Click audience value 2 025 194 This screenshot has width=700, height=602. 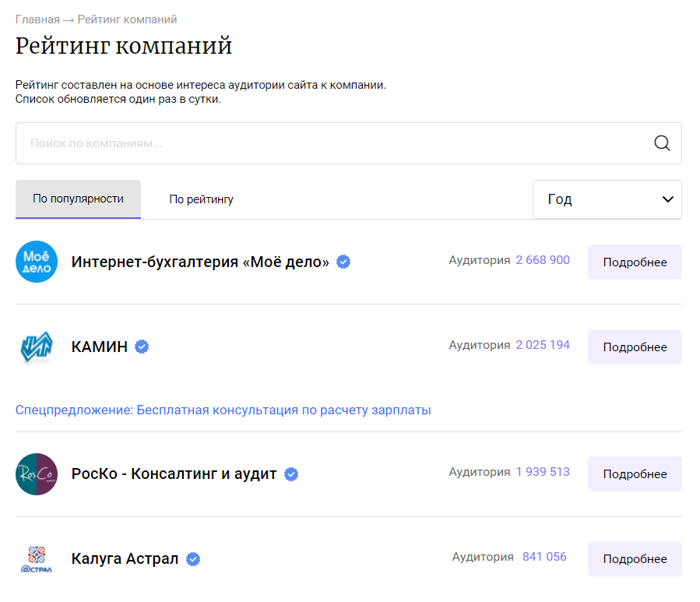click(x=543, y=345)
